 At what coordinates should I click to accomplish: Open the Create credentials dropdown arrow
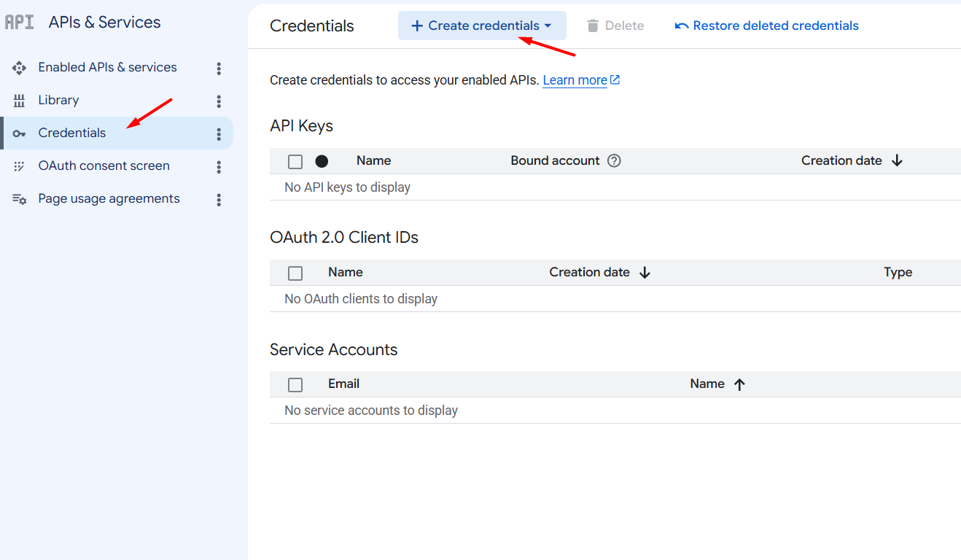548,26
